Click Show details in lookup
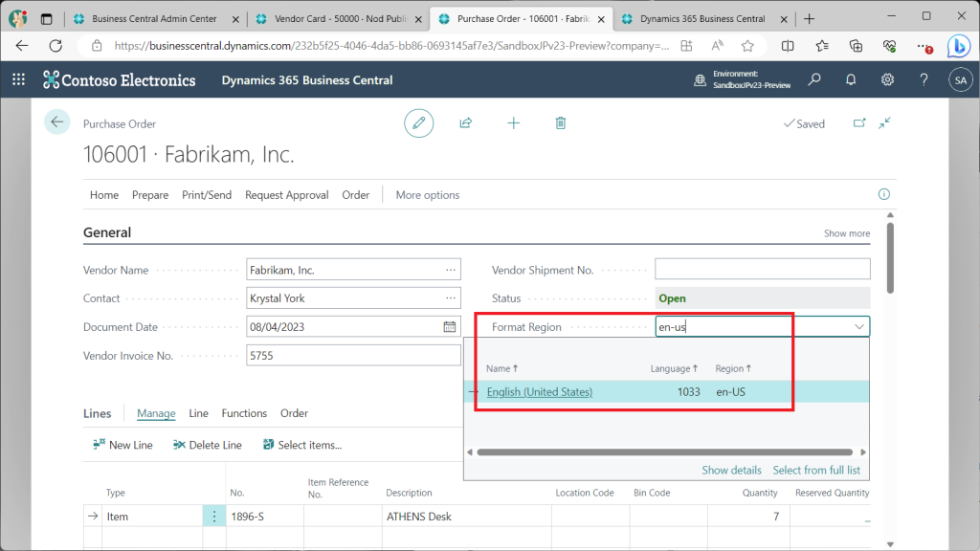The height and width of the screenshot is (551, 980). pyautogui.click(x=731, y=470)
